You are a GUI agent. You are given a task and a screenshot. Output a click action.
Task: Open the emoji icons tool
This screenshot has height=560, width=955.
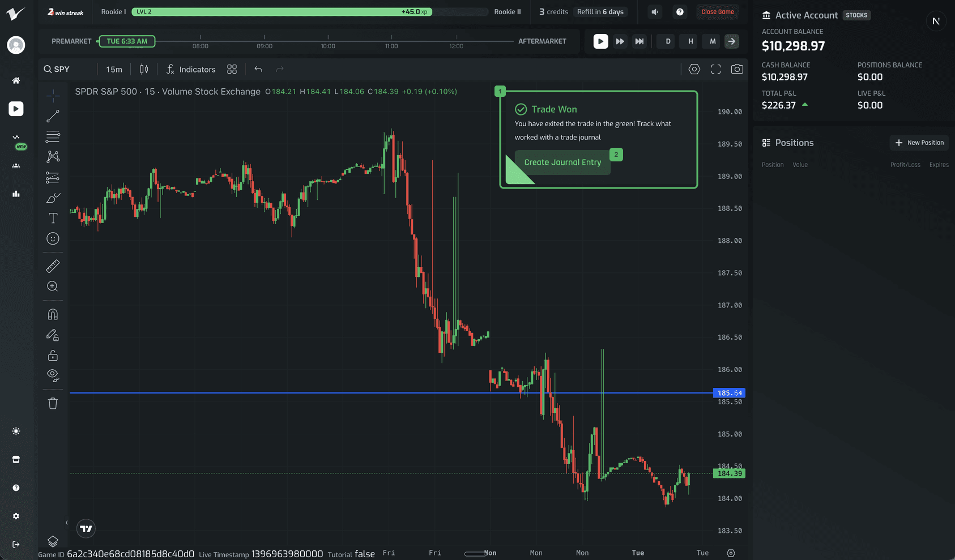(53, 238)
